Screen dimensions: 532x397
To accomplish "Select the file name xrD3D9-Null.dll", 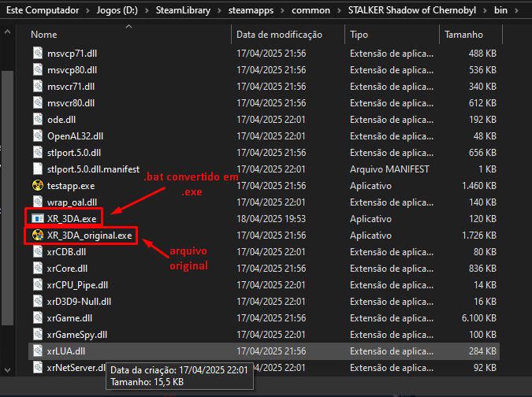I will 79,302.
